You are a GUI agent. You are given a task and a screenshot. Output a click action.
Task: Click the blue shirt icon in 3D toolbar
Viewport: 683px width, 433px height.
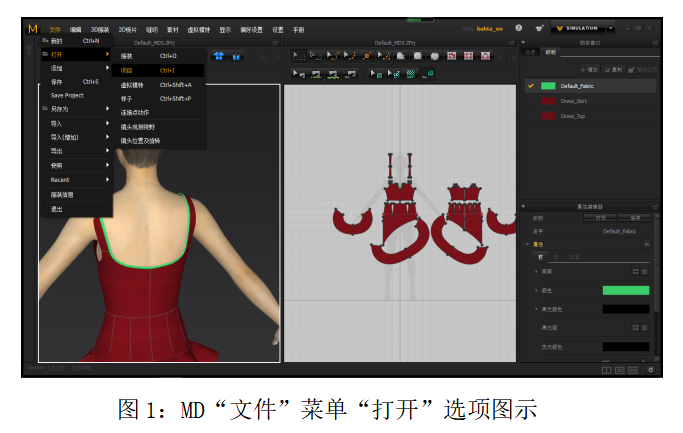[217, 56]
